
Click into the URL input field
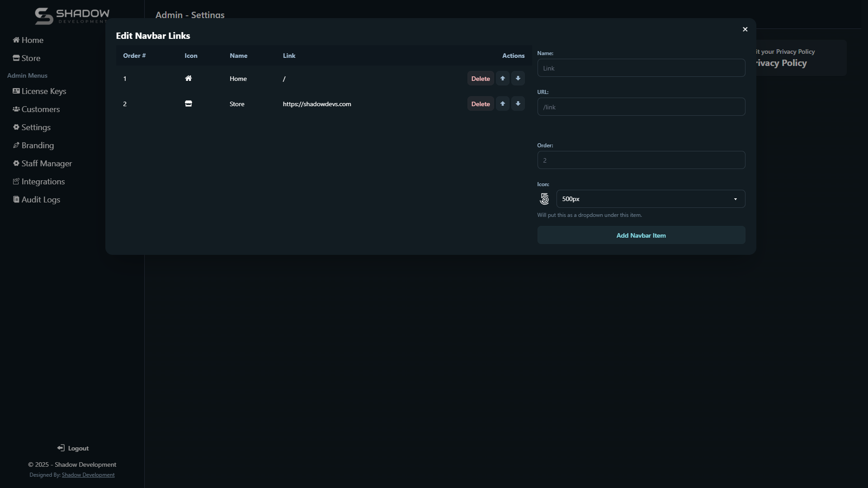pyautogui.click(x=641, y=107)
